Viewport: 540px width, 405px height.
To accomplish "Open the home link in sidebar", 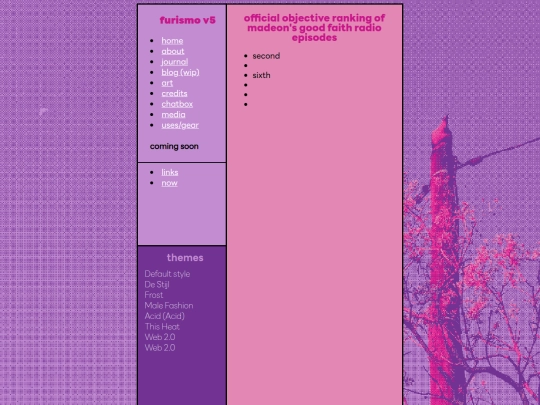I will 172,41.
